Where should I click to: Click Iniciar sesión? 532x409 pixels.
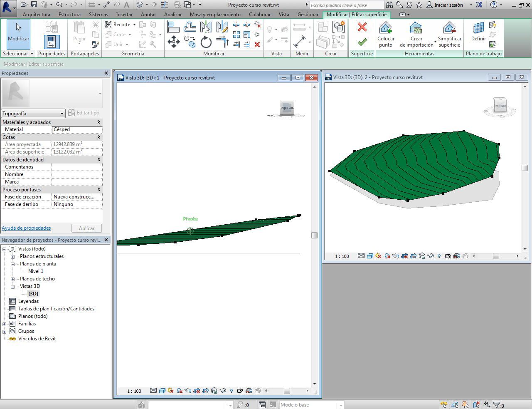[448, 5]
